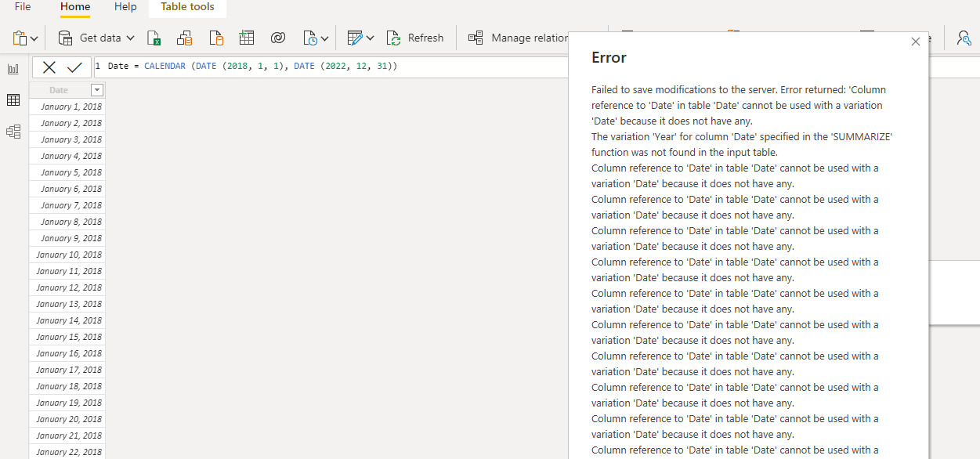Select the January 21, 2018 cell
Image resolution: width=980 pixels, height=459 pixels.
(x=67, y=436)
